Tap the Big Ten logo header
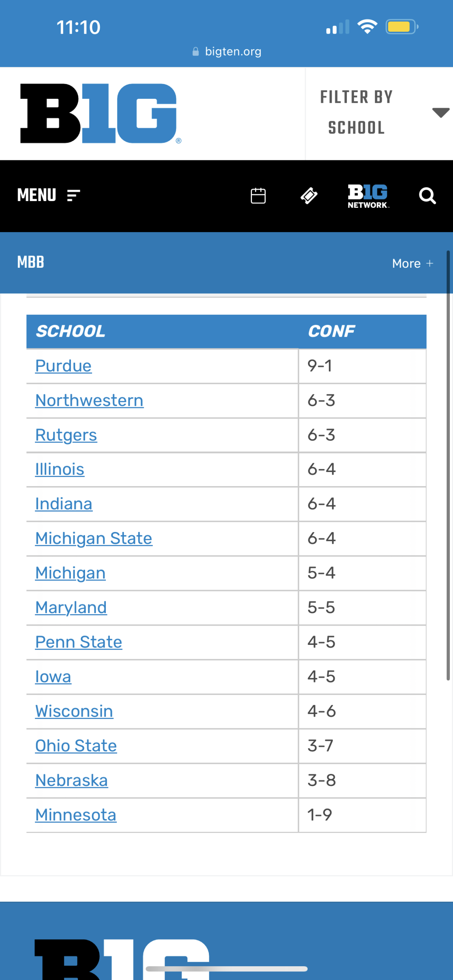The width and height of the screenshot is (453, 980). pos(100,113)
